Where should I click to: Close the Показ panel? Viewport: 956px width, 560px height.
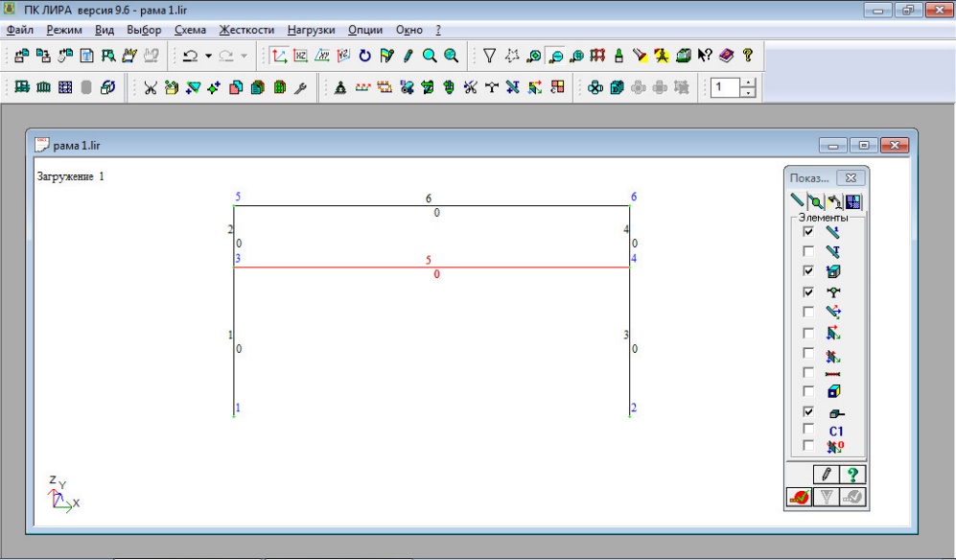point(851,177)
